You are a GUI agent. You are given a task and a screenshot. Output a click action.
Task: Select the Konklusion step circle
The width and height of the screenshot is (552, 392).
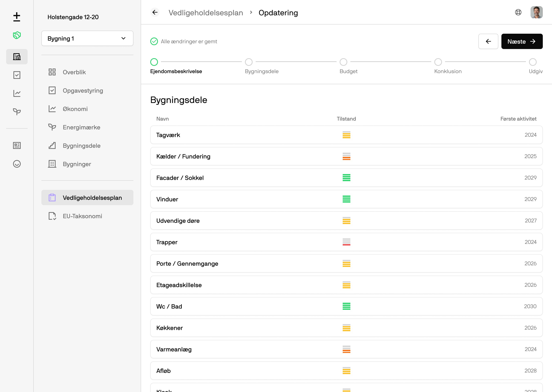438,62
